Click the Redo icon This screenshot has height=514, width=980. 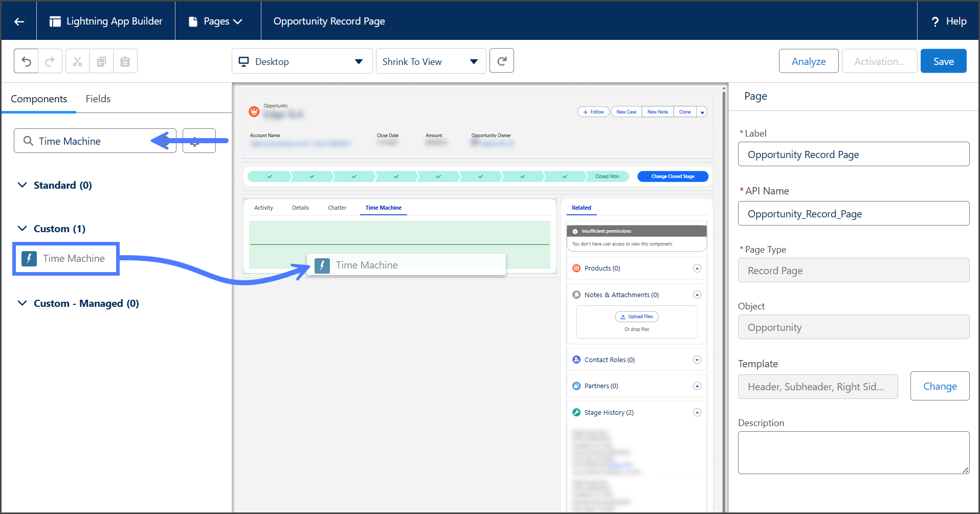point(50,61)
